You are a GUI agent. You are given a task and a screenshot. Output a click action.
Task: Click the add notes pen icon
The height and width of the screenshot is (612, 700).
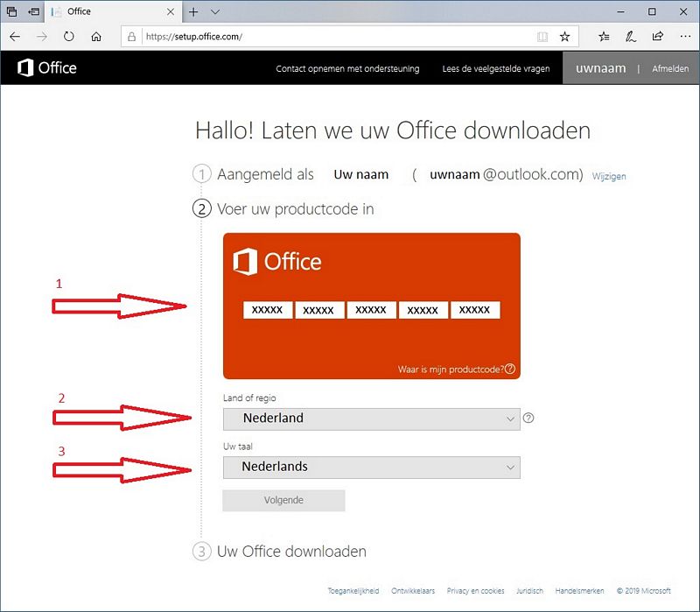630,37
